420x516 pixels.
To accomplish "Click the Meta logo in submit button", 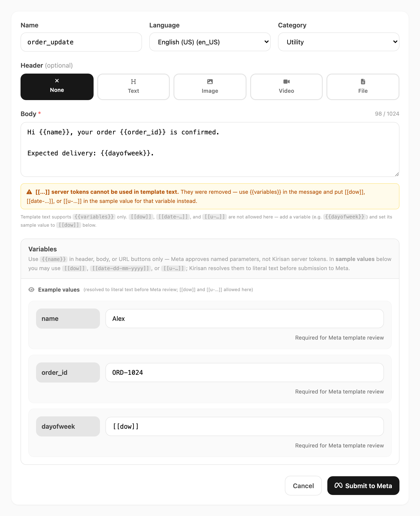I will click(338, 485).
